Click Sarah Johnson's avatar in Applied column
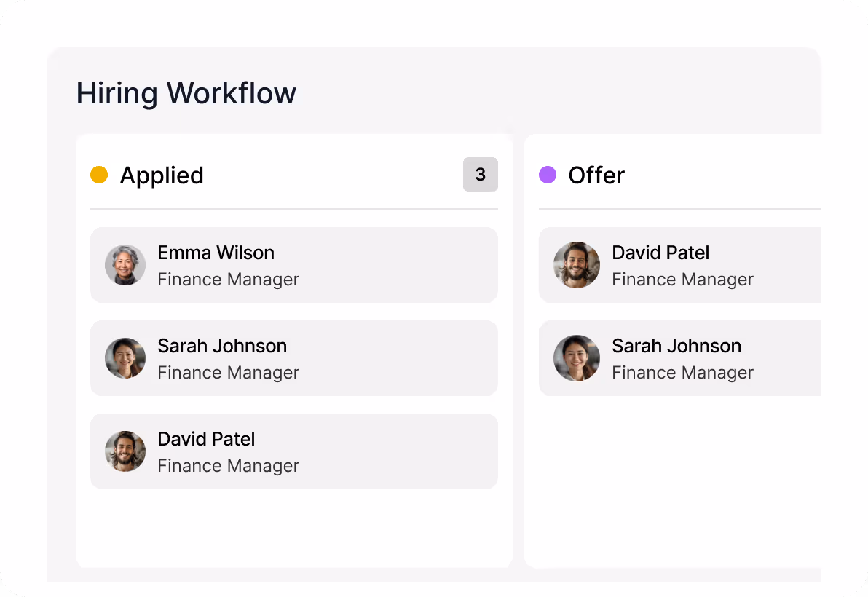The width and height of the screenshot is (868, 597). [x=125, y=358]
